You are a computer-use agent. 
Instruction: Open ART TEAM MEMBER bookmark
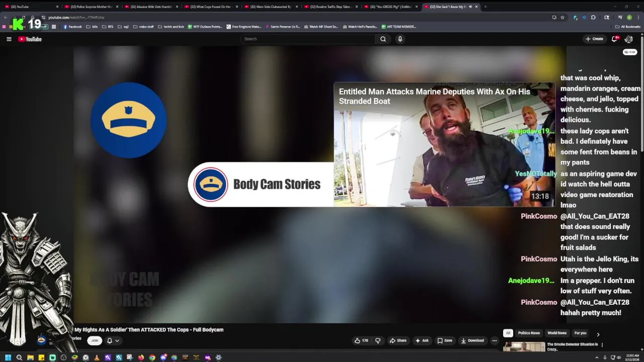tap(398, 27)
